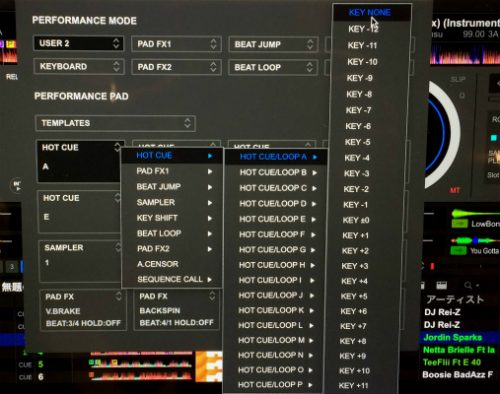Screen dimensions: 500x394
Task: Choose KEY +5 from key list
Action: 354,296
